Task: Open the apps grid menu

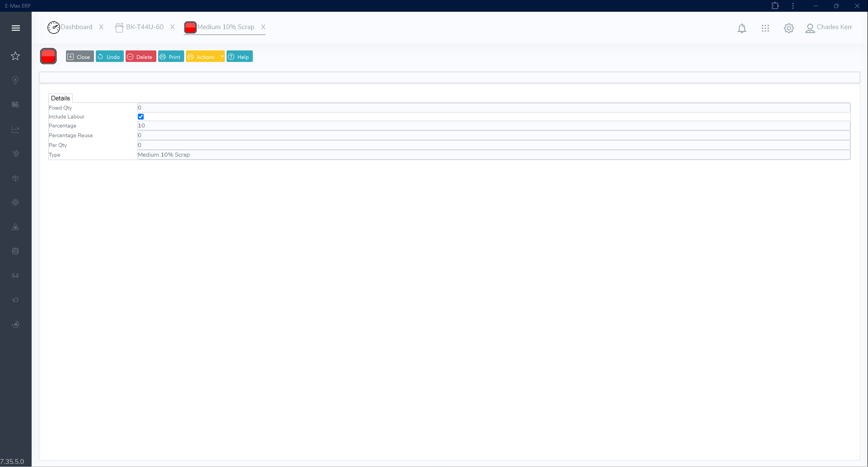Action: (x=765, y=28)
